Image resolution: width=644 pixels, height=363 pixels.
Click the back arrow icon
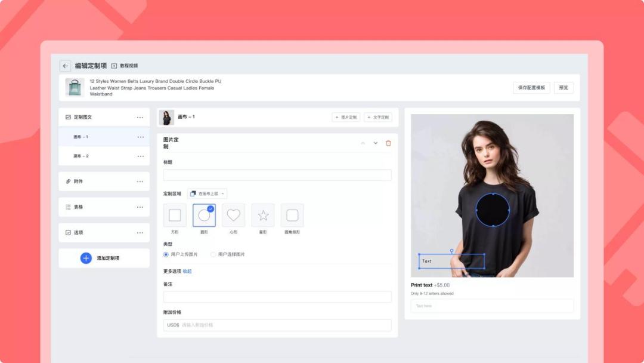[65, 66]
